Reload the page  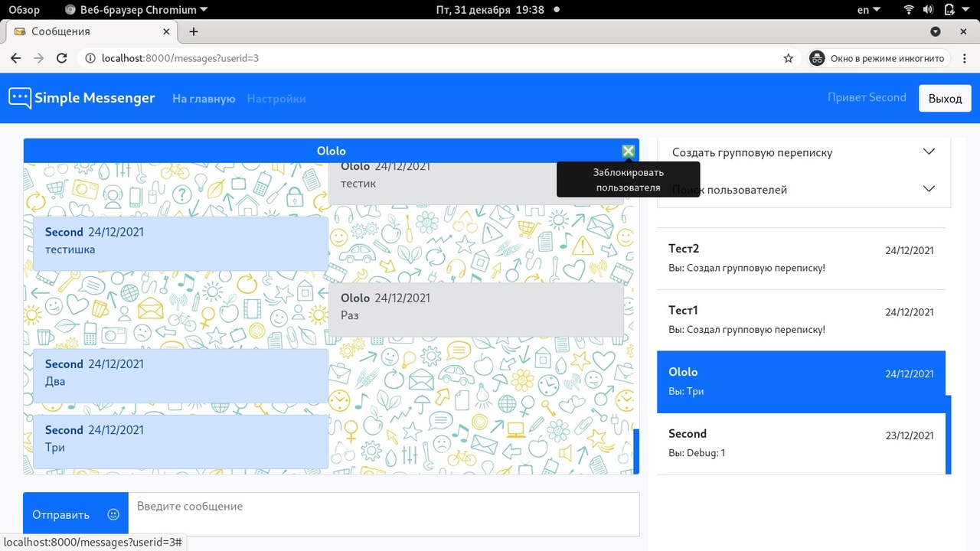pos(63,58)
